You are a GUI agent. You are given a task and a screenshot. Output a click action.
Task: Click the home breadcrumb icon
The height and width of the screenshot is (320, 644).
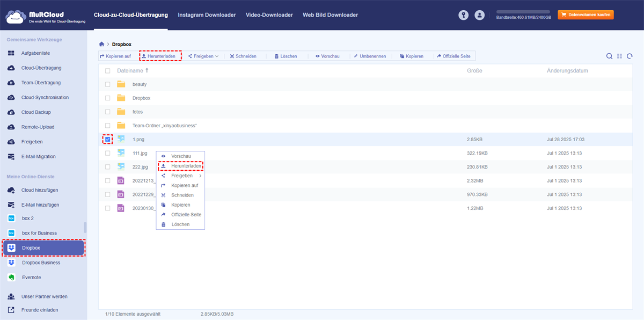point(102,44)
